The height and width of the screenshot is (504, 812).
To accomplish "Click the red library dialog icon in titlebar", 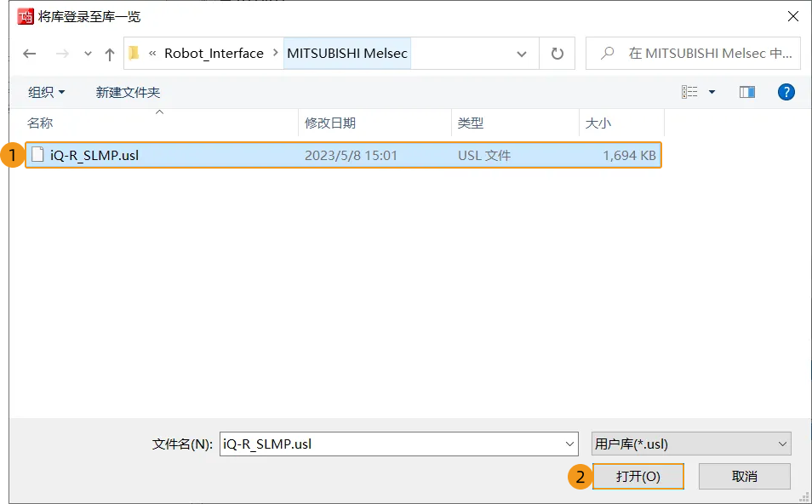I will 25,15.
